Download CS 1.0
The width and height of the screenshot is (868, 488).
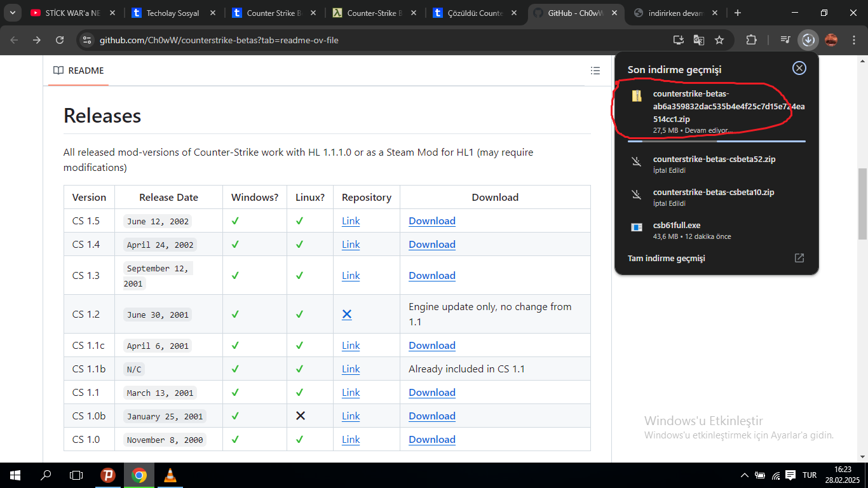click(432, 440)
